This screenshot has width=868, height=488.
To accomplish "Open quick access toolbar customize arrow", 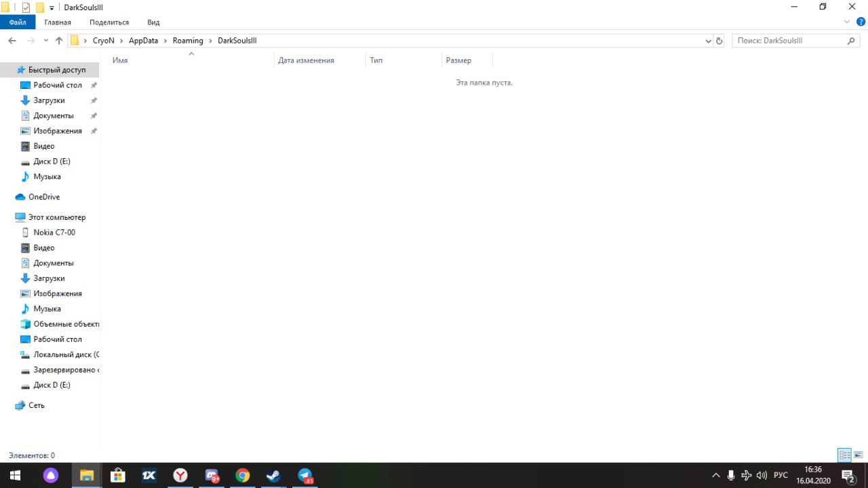I will click(52, 7).
